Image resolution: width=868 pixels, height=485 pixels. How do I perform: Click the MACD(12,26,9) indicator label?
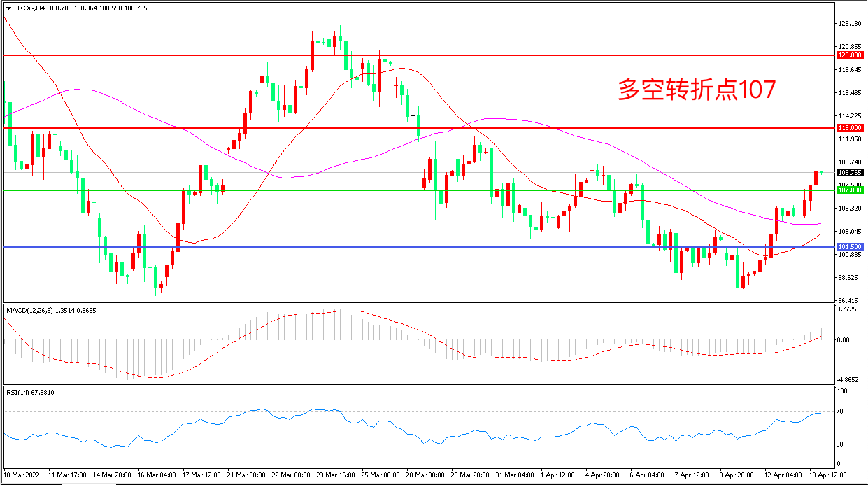click(36, 309)
